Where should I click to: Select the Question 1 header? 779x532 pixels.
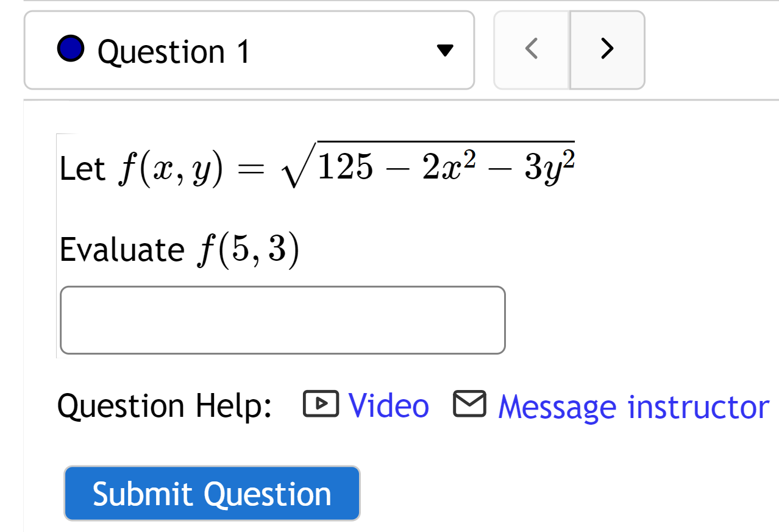(x=171, y=50)
